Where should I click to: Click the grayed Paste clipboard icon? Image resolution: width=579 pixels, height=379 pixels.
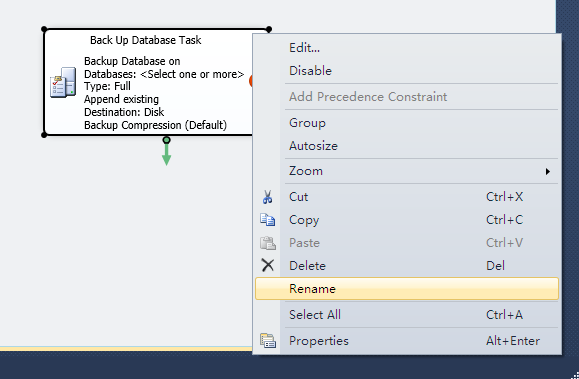(268, 243)
